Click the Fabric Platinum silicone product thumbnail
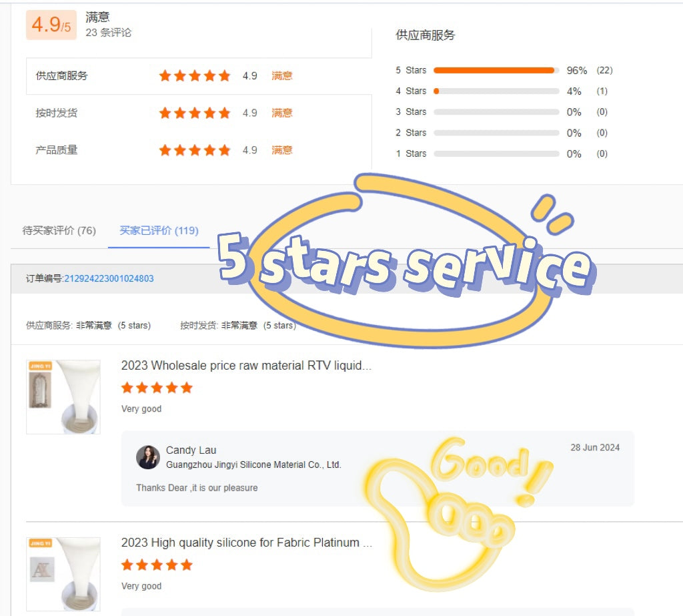 tap(63, 574)
